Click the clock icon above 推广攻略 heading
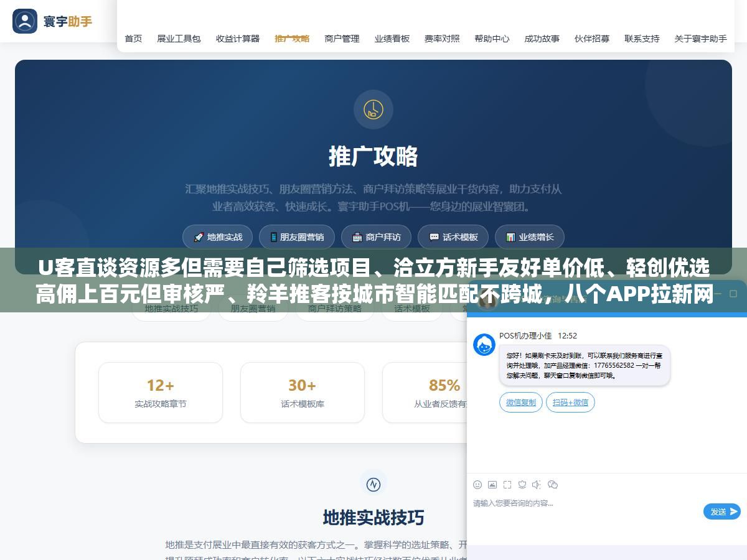The height and width of the screenshot is (560, 747). coord(374,110)
